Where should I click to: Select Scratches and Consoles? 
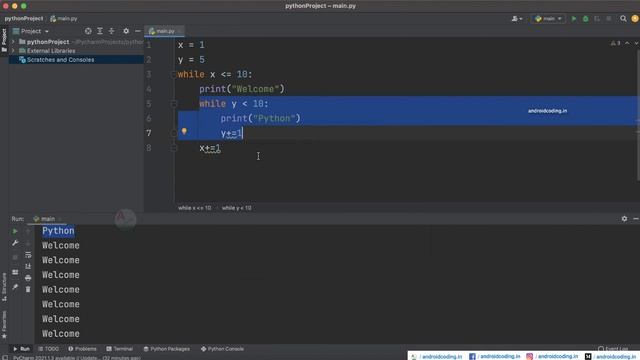(x=60, y=60)
